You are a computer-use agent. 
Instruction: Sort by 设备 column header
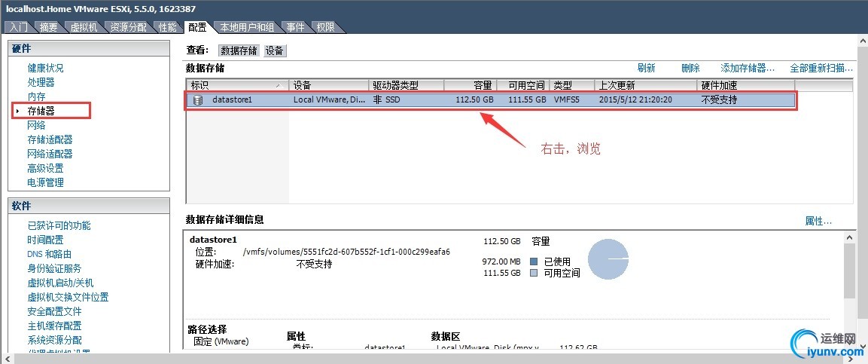(x=329, y=85)
